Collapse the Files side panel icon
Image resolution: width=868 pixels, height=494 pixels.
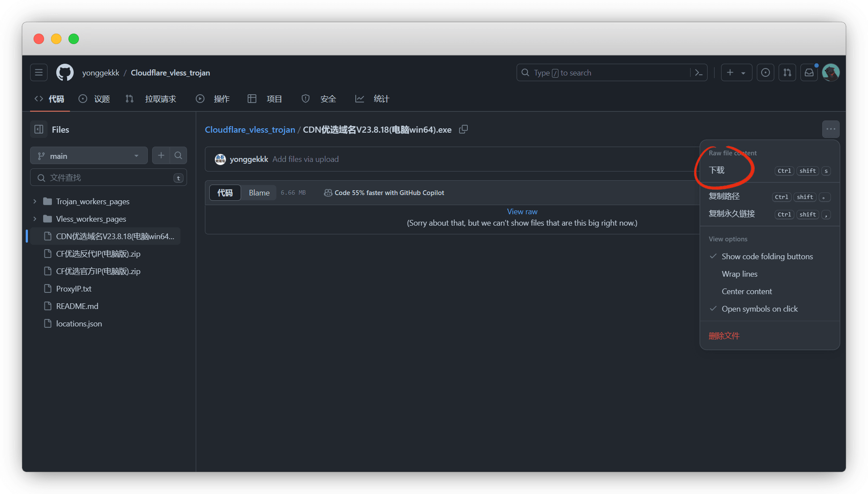(x=39, y=129)
